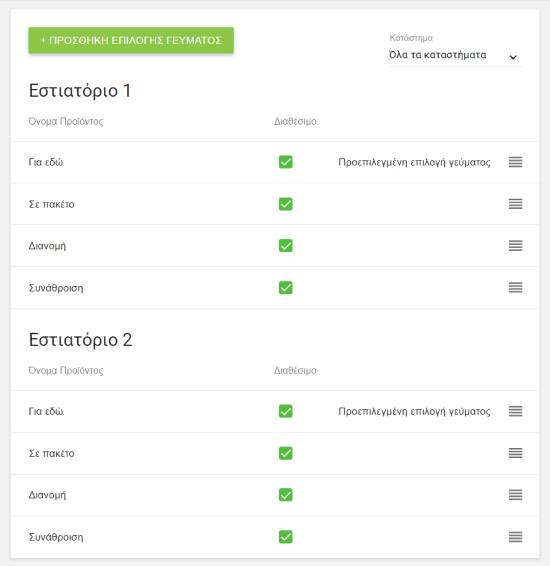Click the reorder handle for Εστιατόριο 1 Σε πακέτο

515,204
